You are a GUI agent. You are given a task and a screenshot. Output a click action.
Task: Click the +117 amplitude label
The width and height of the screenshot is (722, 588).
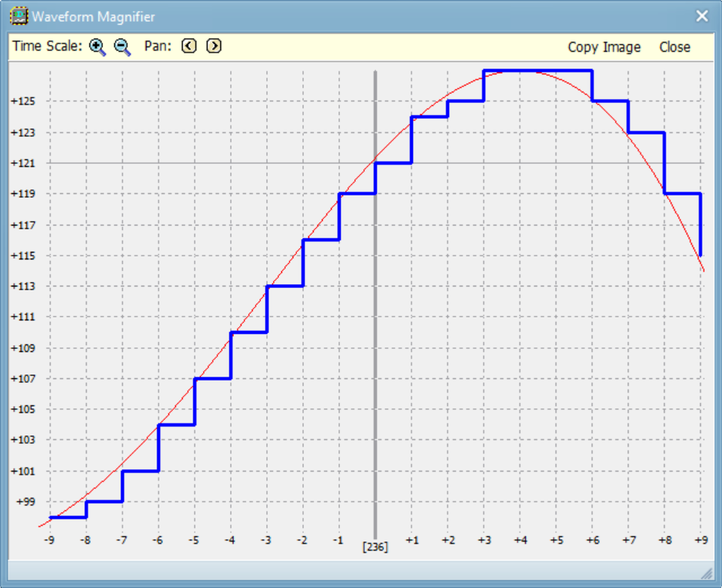coord(23,225)
